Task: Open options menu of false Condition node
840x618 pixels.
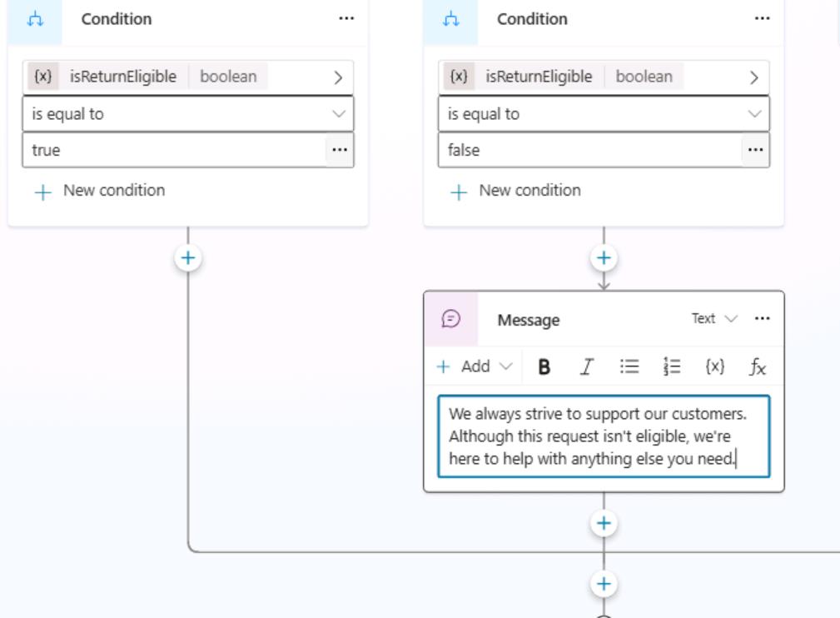Action: (762, 19)
